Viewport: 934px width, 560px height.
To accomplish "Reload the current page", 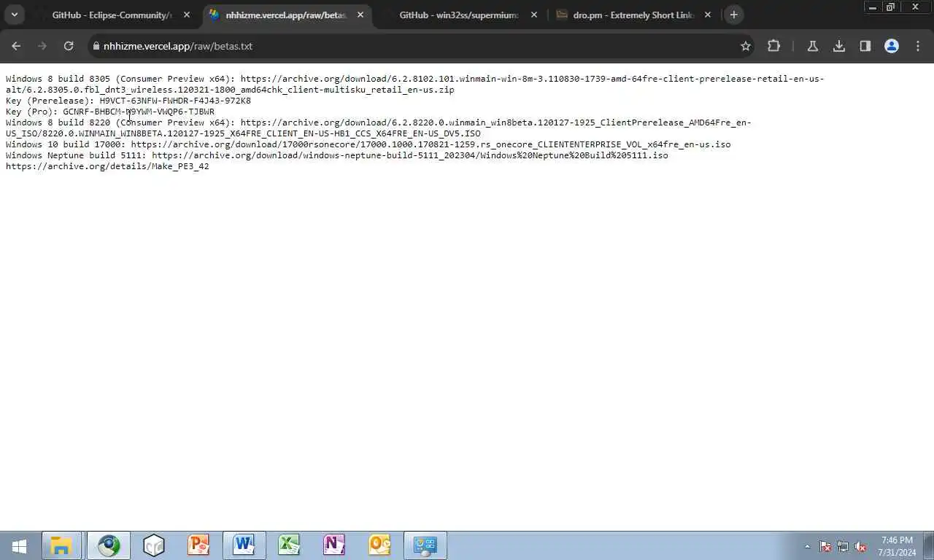I will (69, 46).
